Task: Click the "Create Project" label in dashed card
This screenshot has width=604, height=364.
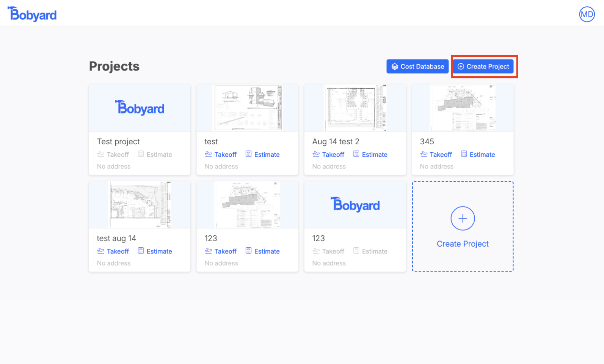Action: (463, 244)
